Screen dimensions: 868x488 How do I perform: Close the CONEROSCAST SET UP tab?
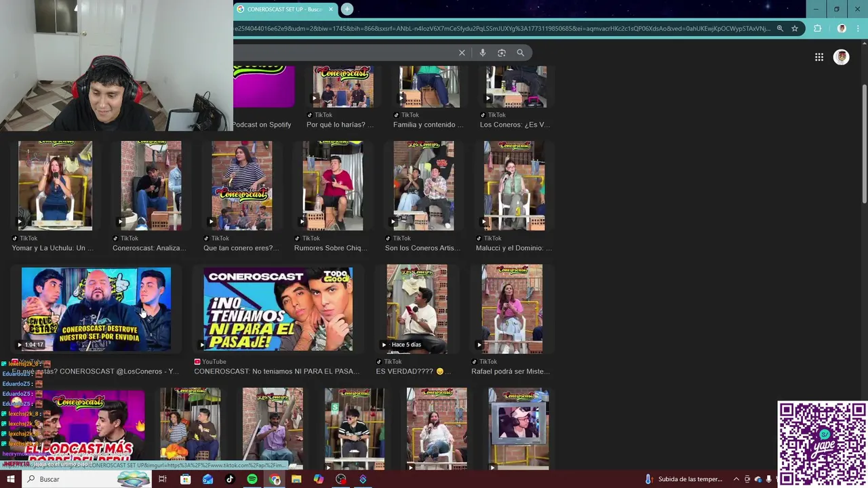coord(331,9)
